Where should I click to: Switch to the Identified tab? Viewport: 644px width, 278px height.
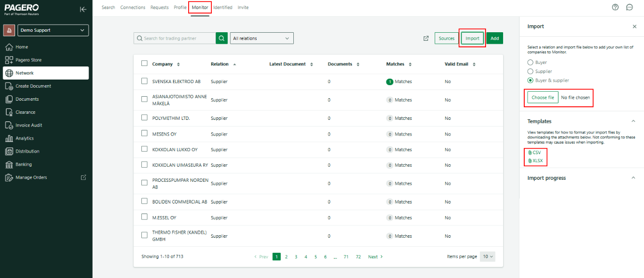click(x=223, y=8)
